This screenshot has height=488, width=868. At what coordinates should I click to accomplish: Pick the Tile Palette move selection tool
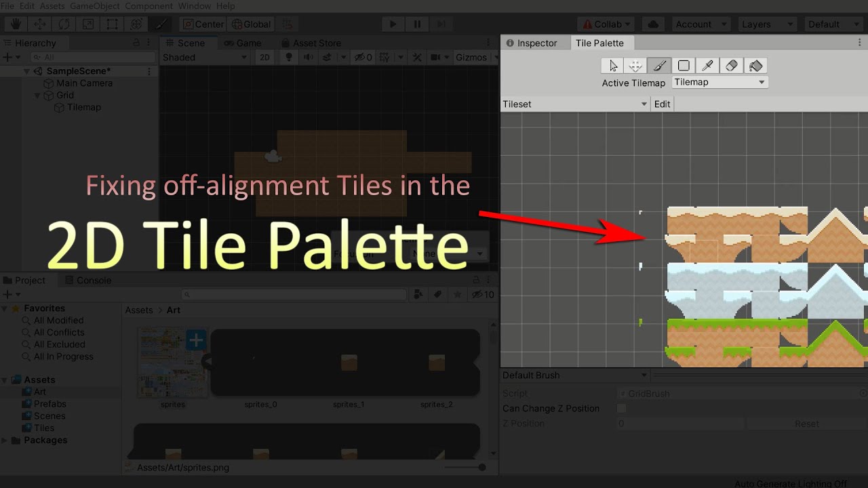[x=636, y=66]
